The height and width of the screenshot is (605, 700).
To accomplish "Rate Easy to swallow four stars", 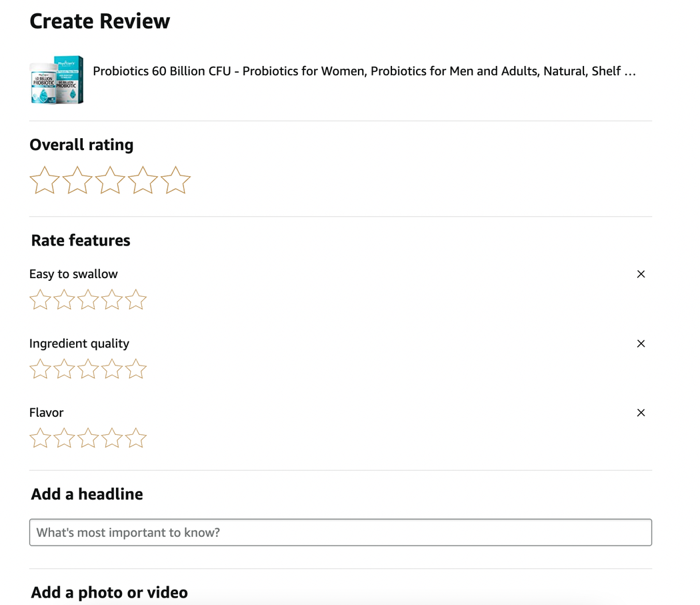I will pos(112,300).
